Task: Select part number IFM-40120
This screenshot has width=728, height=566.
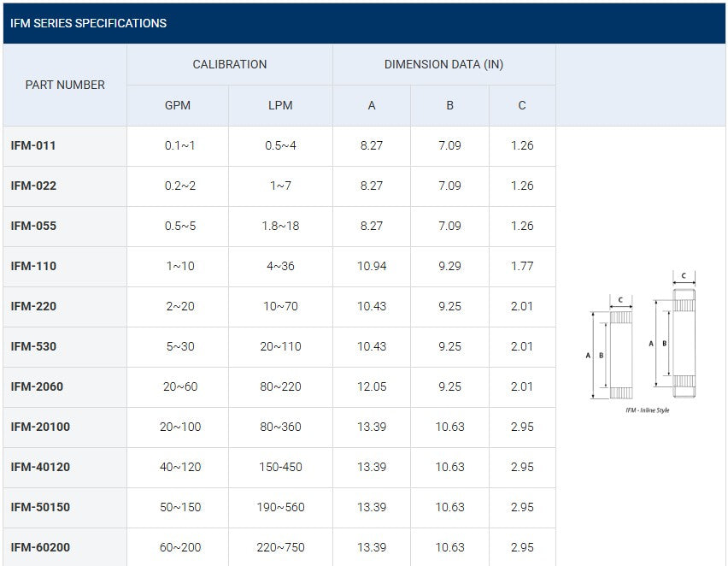Action: (x=40, y=467)
